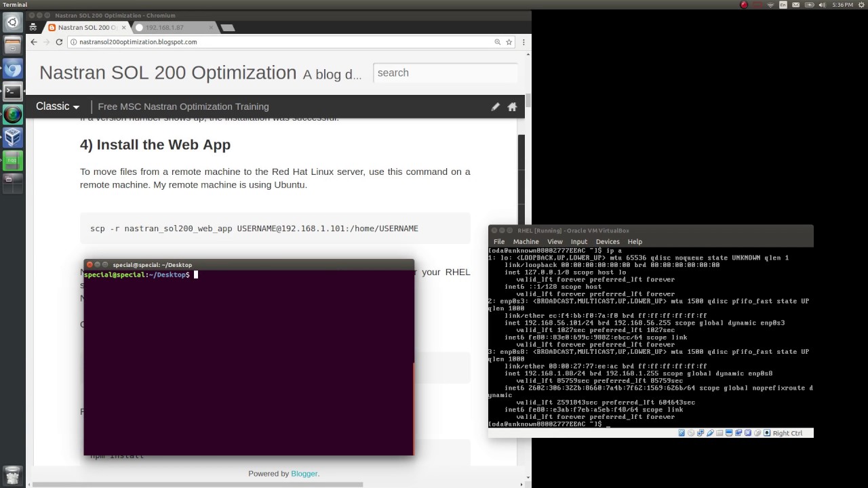
Task: Open the Devices menu in VirtualBox
Action: 608,241
